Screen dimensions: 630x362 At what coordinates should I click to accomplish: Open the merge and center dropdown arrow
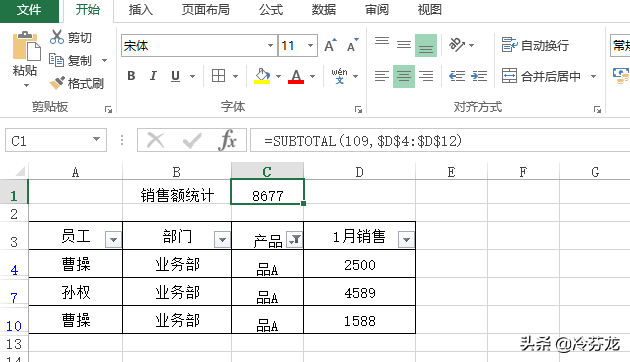[x=593, y=76]
